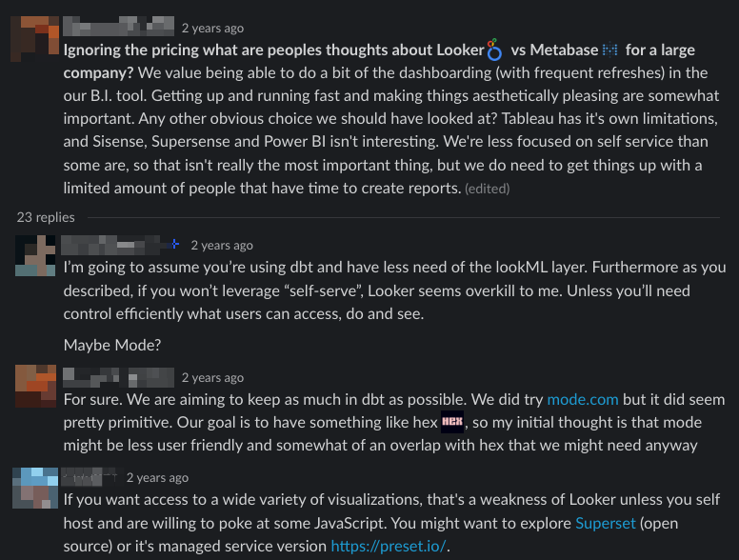The image size is (739, 560).
Task: Click the original post's "2 years ago" timestamp
Action: click(x=212, y=29)
